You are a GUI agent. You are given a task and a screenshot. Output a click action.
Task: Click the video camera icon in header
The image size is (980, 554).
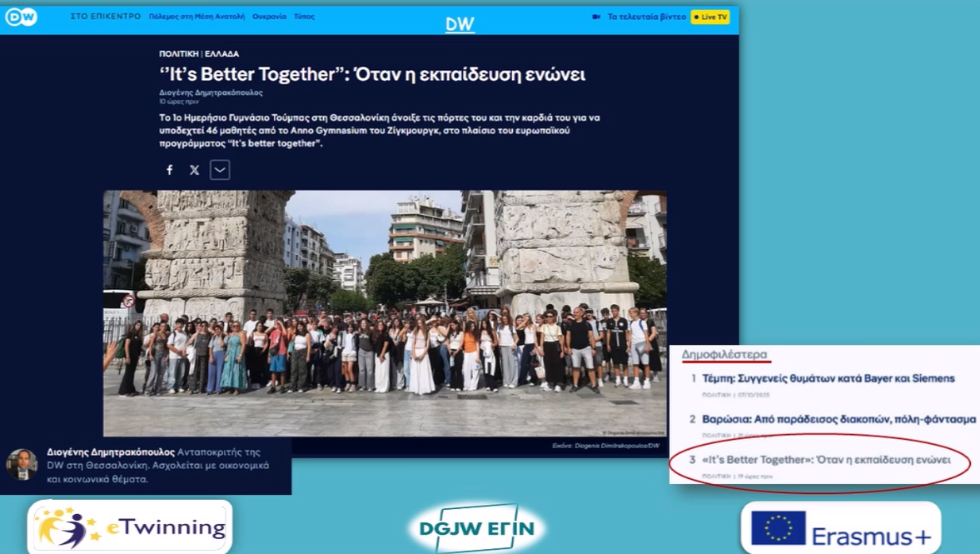click(x=596, y=17)
